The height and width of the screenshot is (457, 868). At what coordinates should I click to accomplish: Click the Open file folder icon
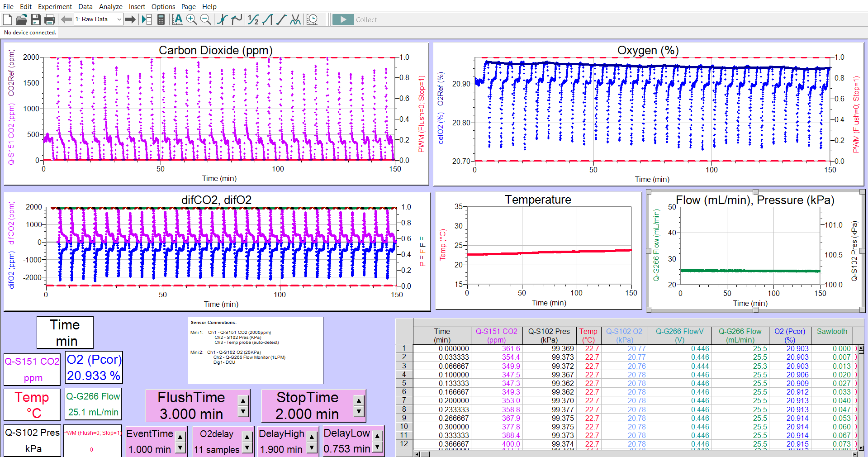point(22,19)
